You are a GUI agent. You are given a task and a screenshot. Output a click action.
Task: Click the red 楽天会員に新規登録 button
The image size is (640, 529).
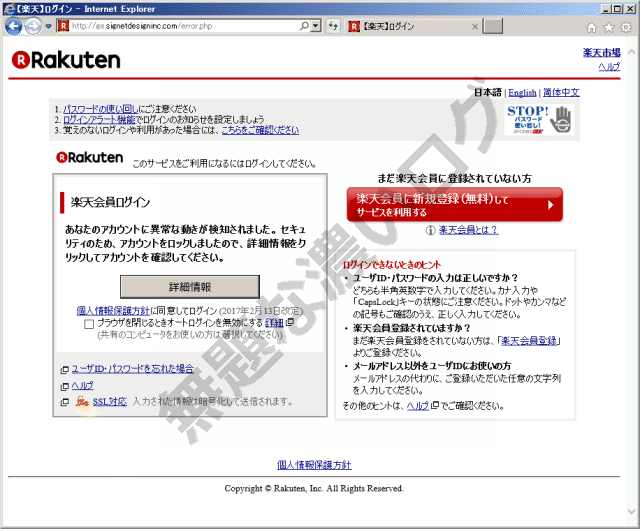pos(455,205)
